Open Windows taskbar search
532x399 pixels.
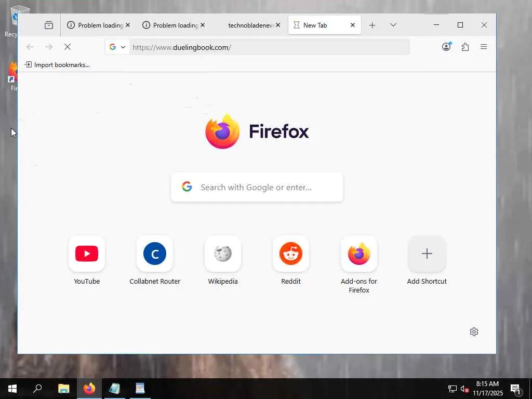(37, 389)
